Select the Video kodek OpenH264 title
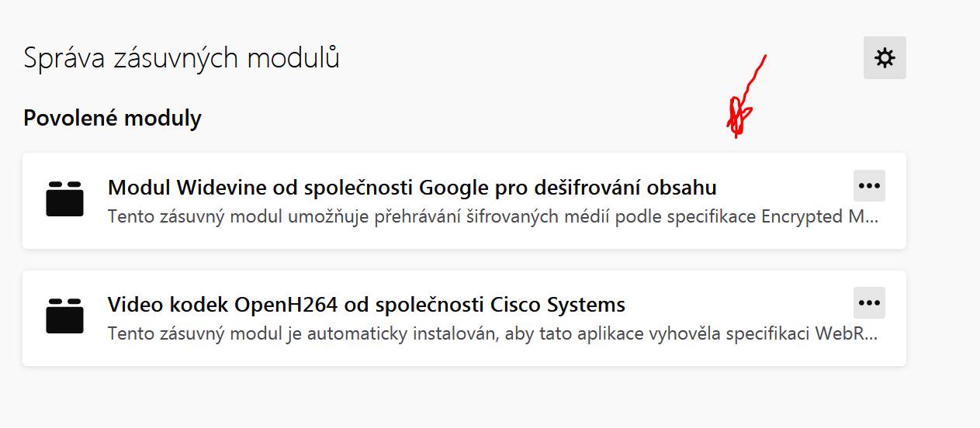This screenshot has width=980, height=428. 366,304
